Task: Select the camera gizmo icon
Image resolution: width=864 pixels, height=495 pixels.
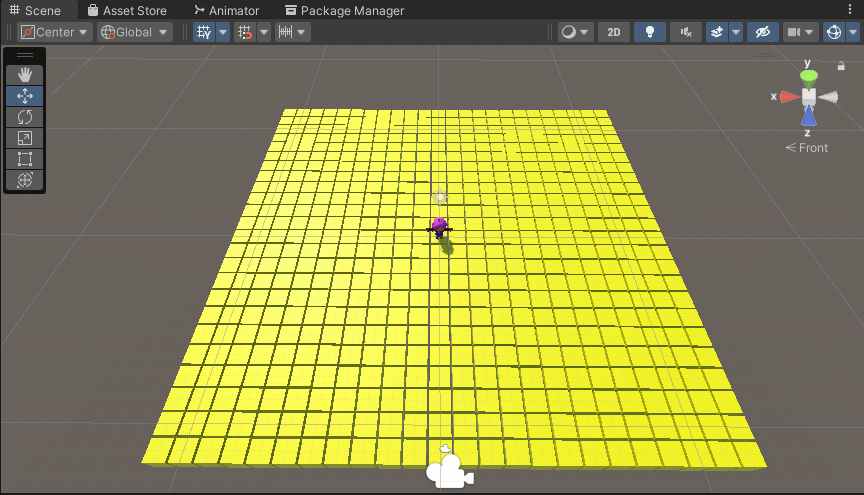Action: pos(449,470)
